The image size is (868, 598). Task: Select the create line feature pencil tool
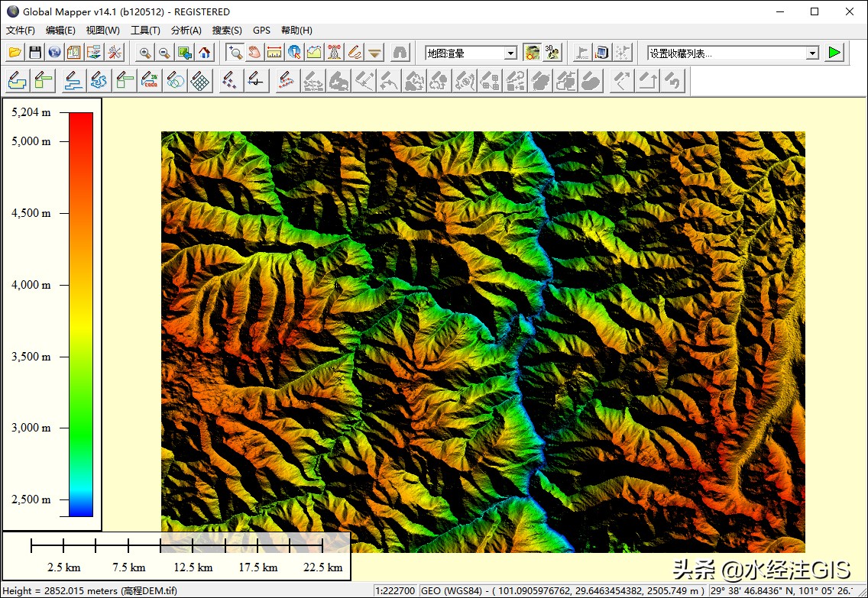(73, 81)
